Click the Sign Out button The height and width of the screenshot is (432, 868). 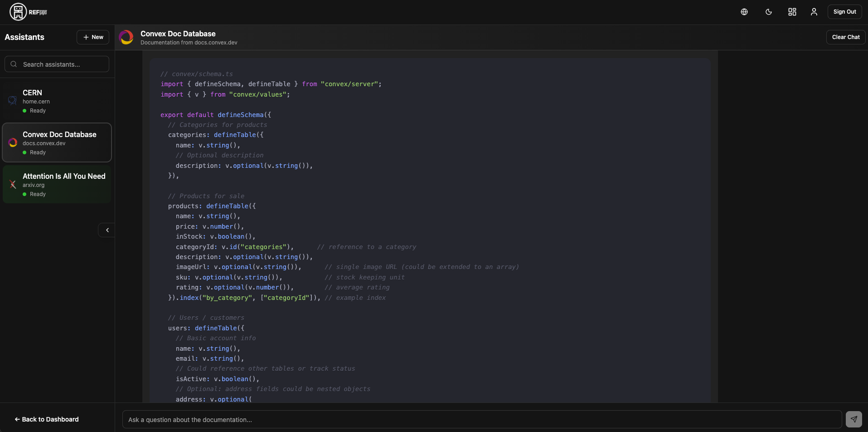tap(845, 12)
